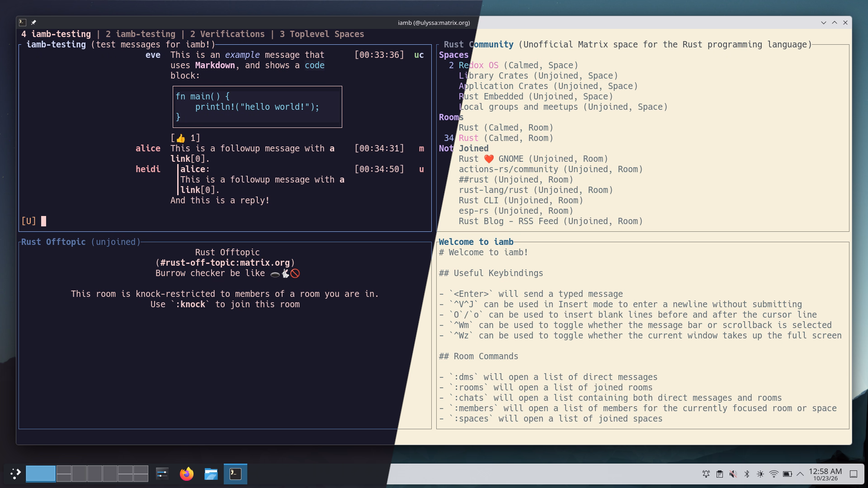Open Bluetooth settings from the tray
The width and height of the screenshot is (868, 488).
click(x=747, y=474)
